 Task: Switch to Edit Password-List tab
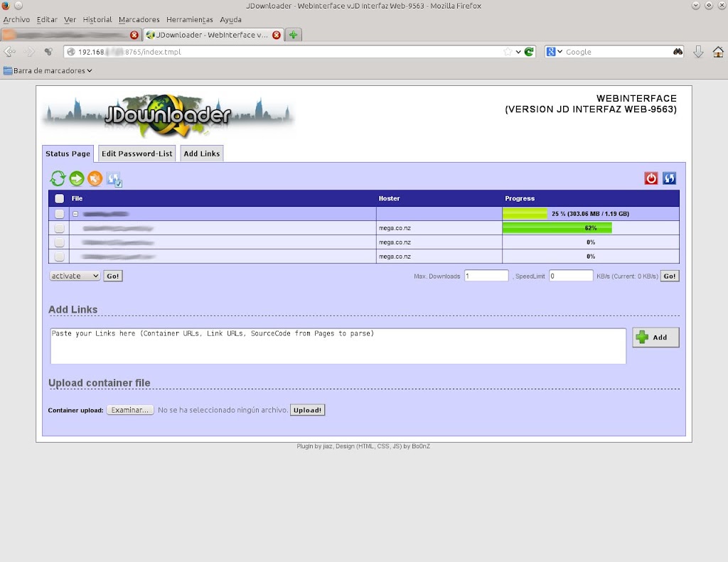pos(136,153)
